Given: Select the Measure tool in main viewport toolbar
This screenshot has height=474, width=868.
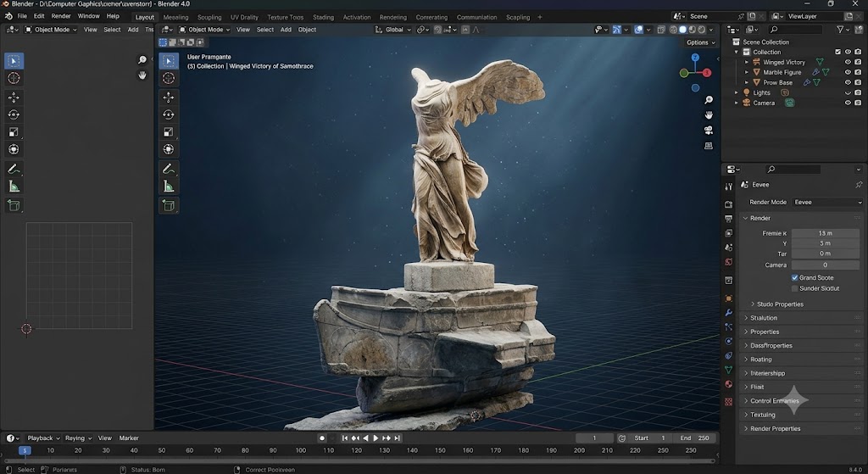Looking at the screenshot, I should click(x=169, y=187).
